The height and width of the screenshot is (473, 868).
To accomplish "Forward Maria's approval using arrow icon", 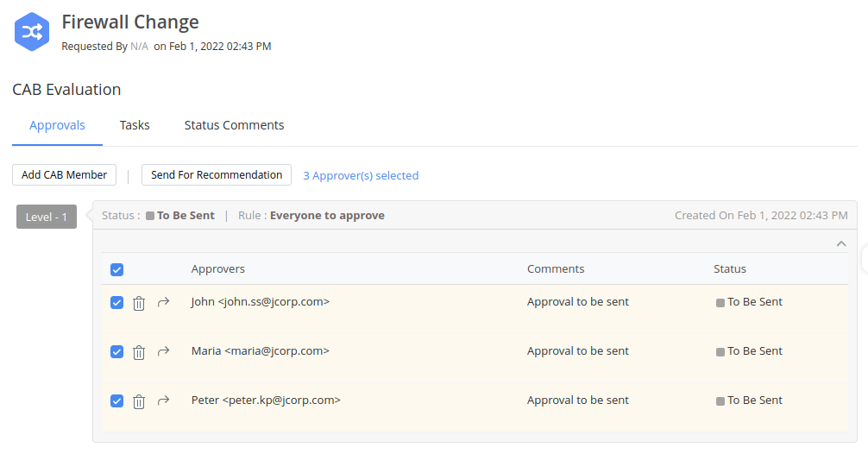I will [x=163, y=351].
